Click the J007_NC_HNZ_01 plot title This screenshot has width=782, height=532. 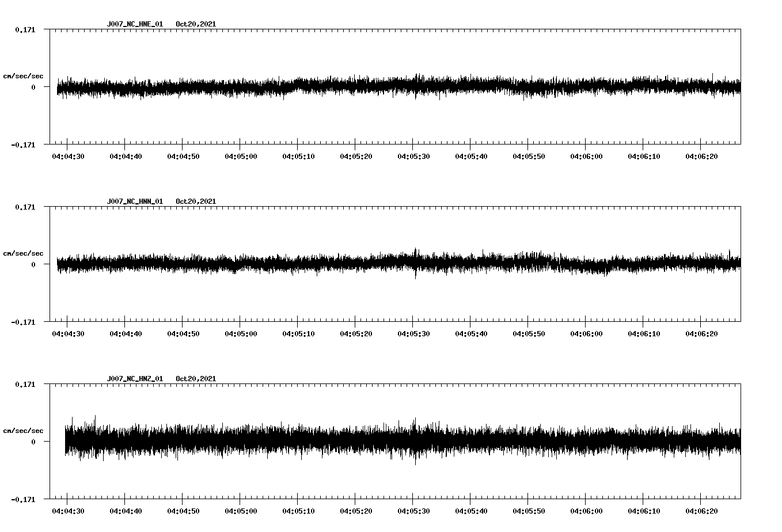click(135, 379)
